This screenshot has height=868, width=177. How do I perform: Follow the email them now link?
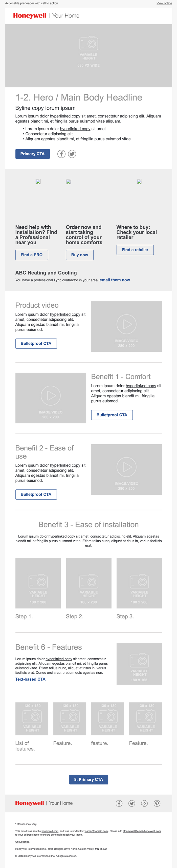115,280
